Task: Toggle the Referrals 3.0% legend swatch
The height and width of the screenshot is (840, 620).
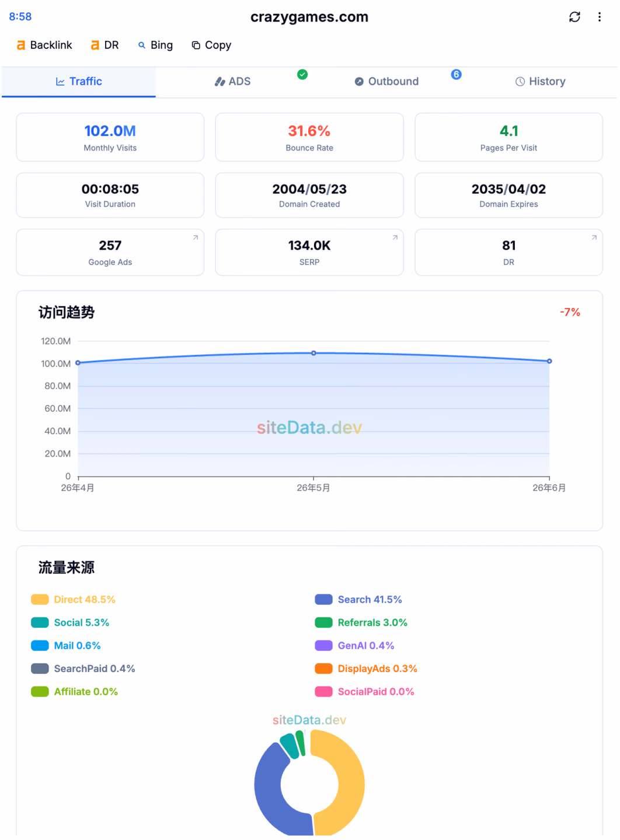Action: tap(323, 622)
